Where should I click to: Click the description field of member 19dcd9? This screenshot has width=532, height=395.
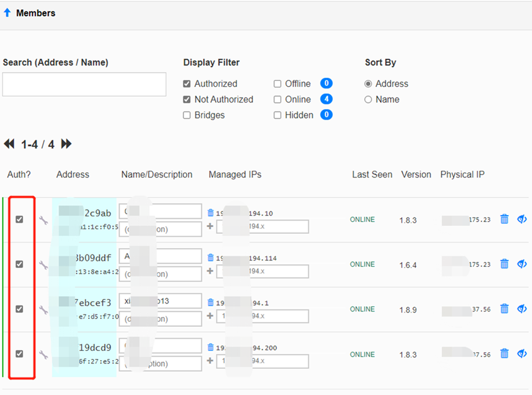pyautogui.click(x=161, y=364)
